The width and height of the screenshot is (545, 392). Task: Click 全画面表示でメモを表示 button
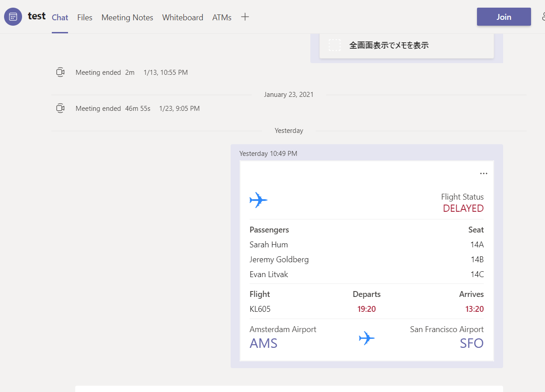click(x=407, y=45)
